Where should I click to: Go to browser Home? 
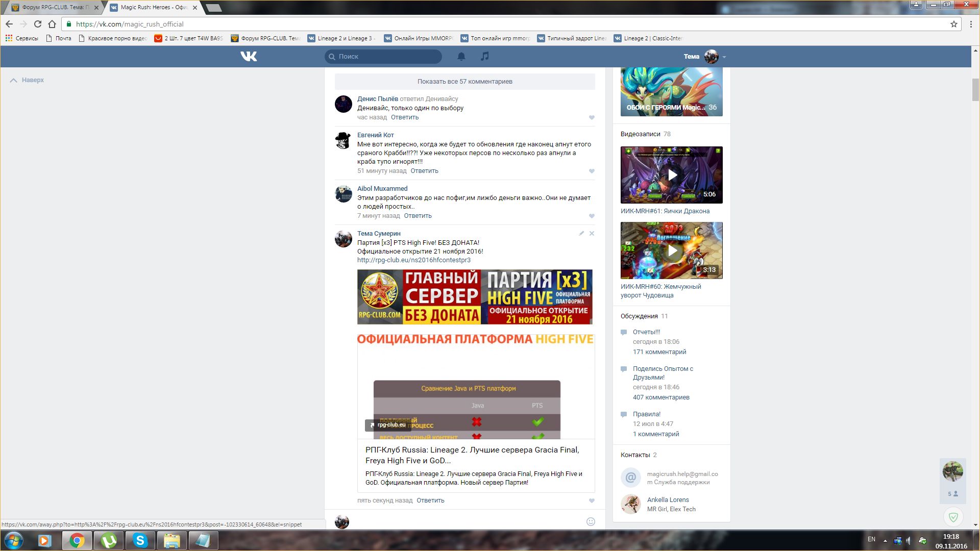[52, 24]
